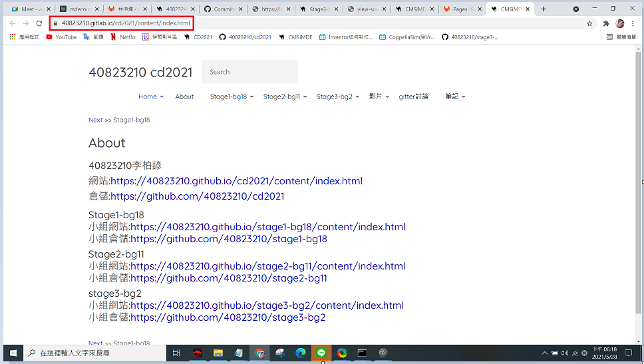
Task: Open the reading list button
Action: (x=621, y=37)
